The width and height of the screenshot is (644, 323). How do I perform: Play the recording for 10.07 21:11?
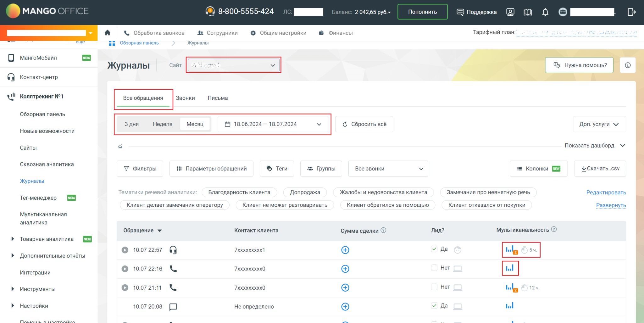tap(125, 288)
